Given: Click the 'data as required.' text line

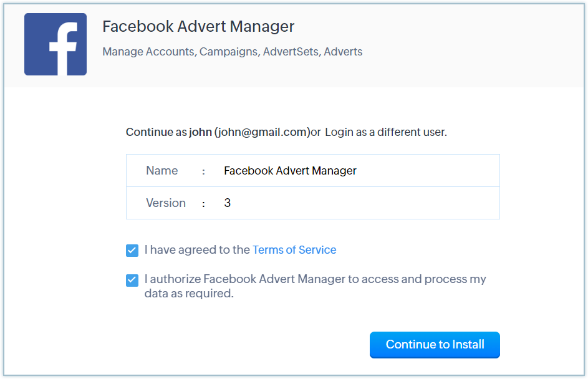Looking at the screenshot, I should [189, 294].
